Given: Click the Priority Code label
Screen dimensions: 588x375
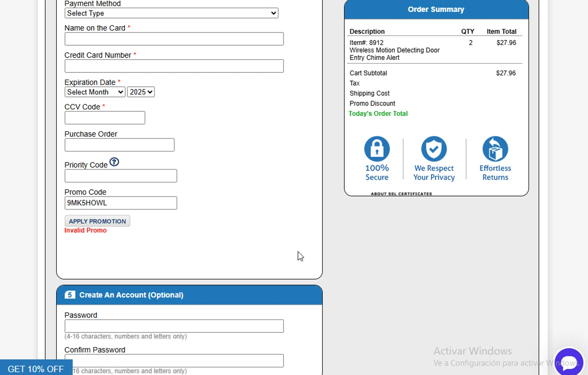Looking at the screenshot, I should (86, 165).
